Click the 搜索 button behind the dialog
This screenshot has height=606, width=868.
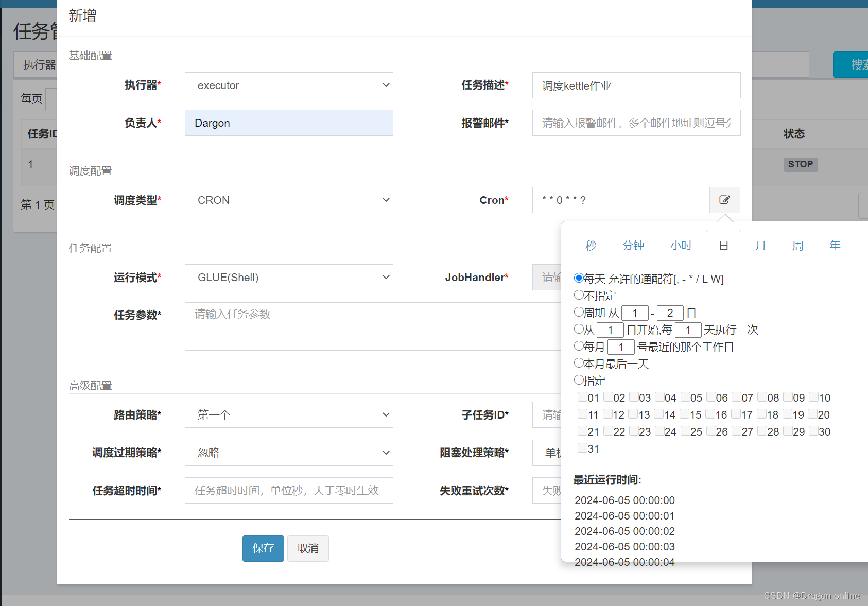pyautogui.click(x=850, y=65)
